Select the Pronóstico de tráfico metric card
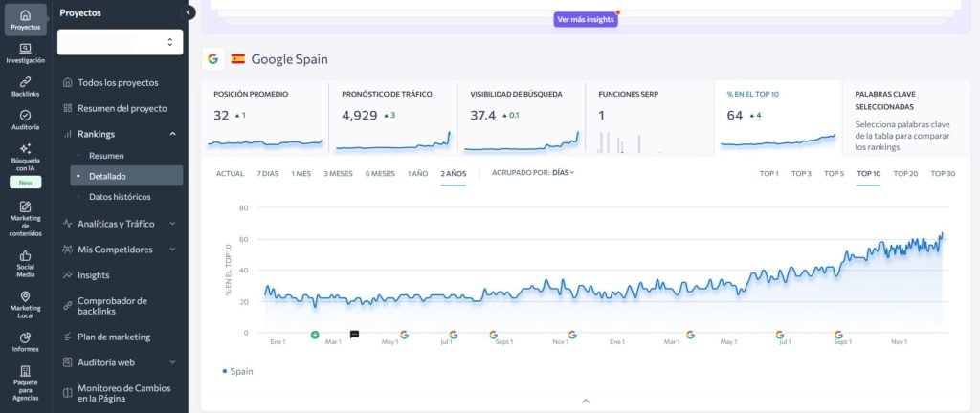Viewport: 980px width, 413px height. [x=393, y=117]
